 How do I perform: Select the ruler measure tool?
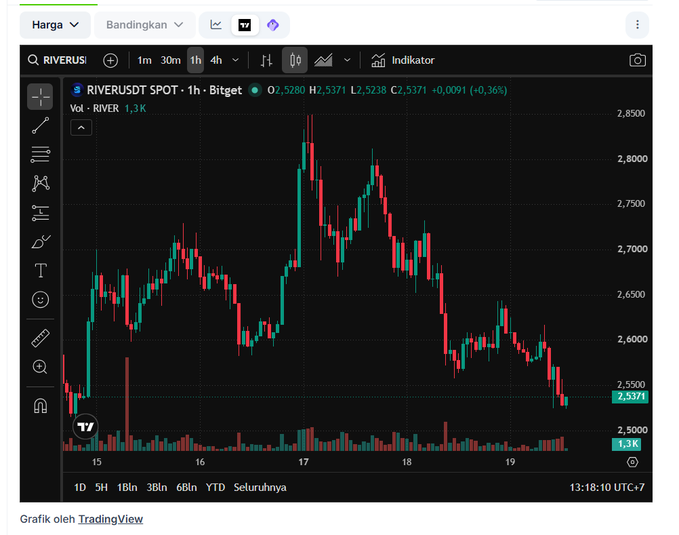tap(40, 338)
